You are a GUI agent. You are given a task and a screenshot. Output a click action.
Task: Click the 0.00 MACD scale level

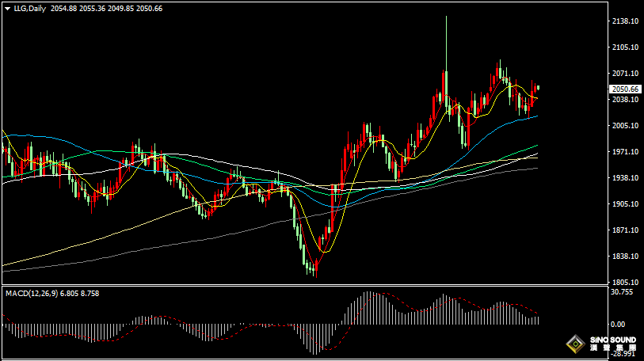pos(620,325)
